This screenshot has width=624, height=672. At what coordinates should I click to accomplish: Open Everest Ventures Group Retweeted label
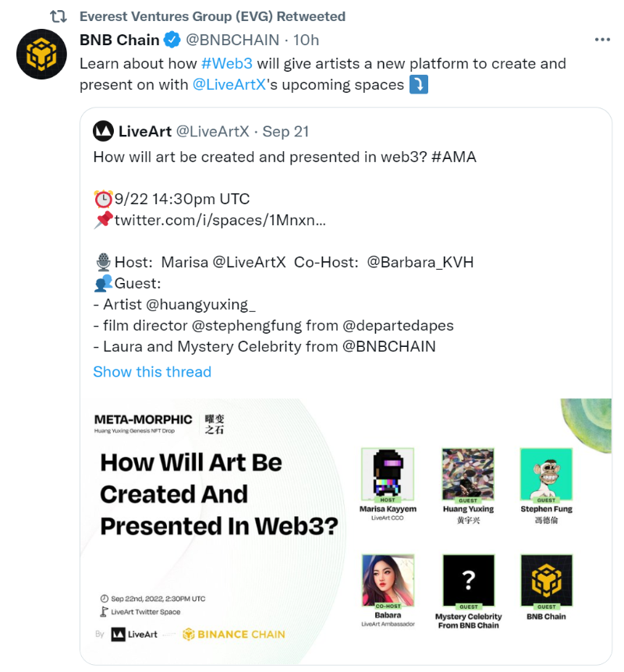[x=212, y=16]
